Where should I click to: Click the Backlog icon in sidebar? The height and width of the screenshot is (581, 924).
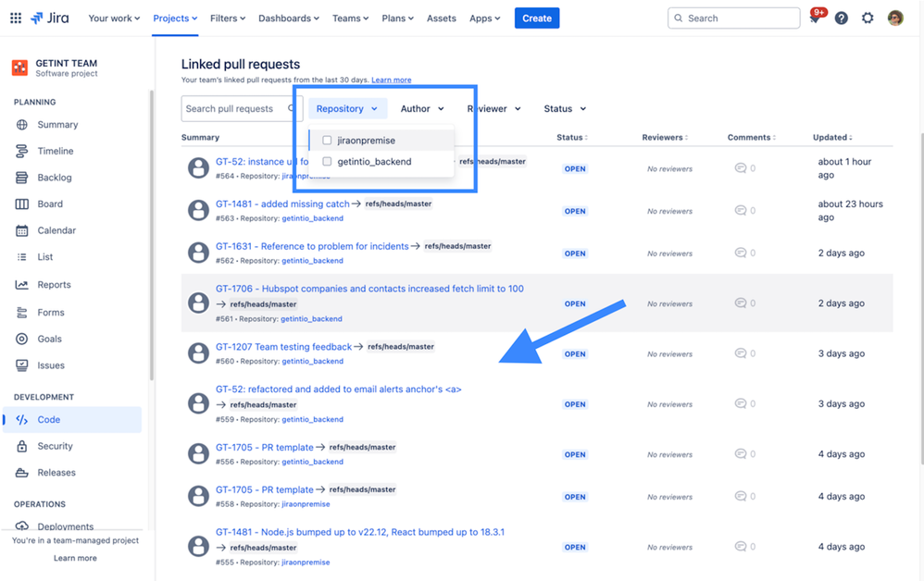(22, 178)
